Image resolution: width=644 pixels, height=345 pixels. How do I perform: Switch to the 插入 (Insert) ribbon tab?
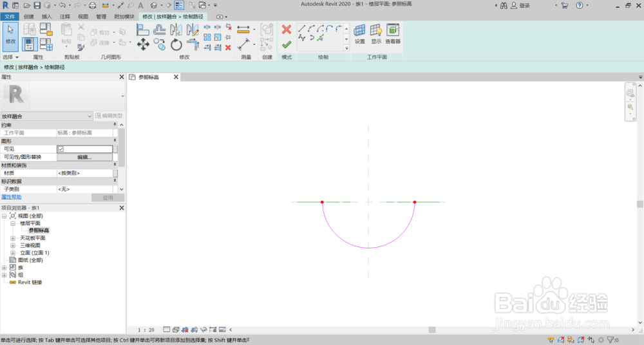tap(47, 17)
